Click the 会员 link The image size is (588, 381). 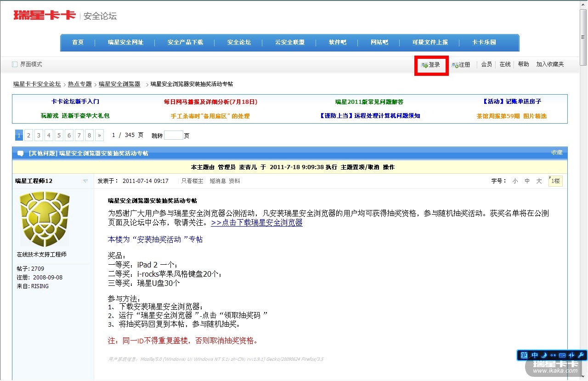point(486,65)
